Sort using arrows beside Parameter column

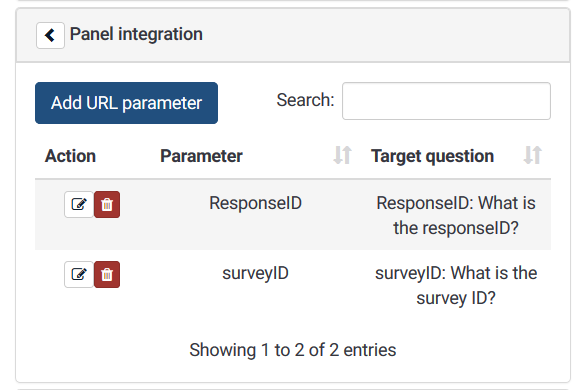[342, 155]
